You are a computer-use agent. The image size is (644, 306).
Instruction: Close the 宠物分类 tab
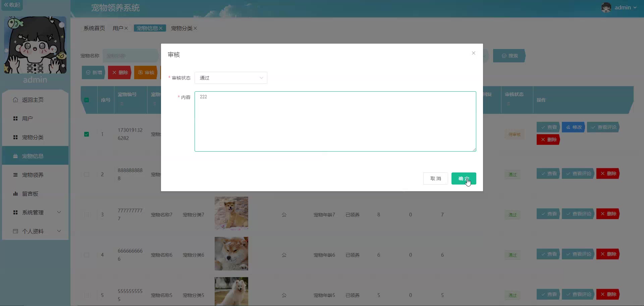195,28
